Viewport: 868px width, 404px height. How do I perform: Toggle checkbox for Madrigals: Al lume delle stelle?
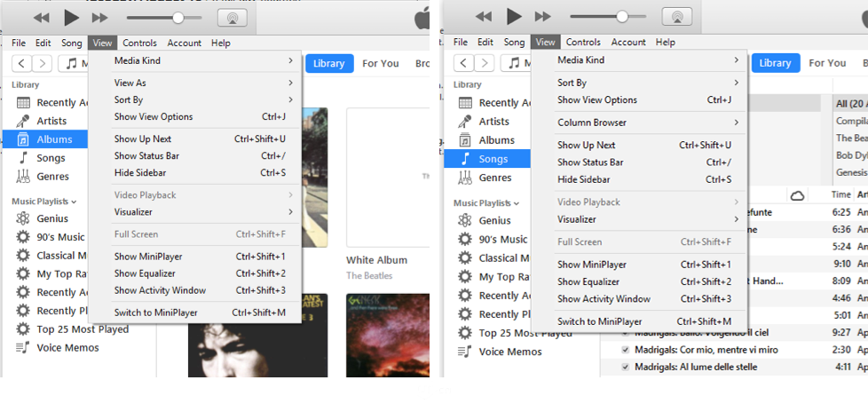[626, 367]
